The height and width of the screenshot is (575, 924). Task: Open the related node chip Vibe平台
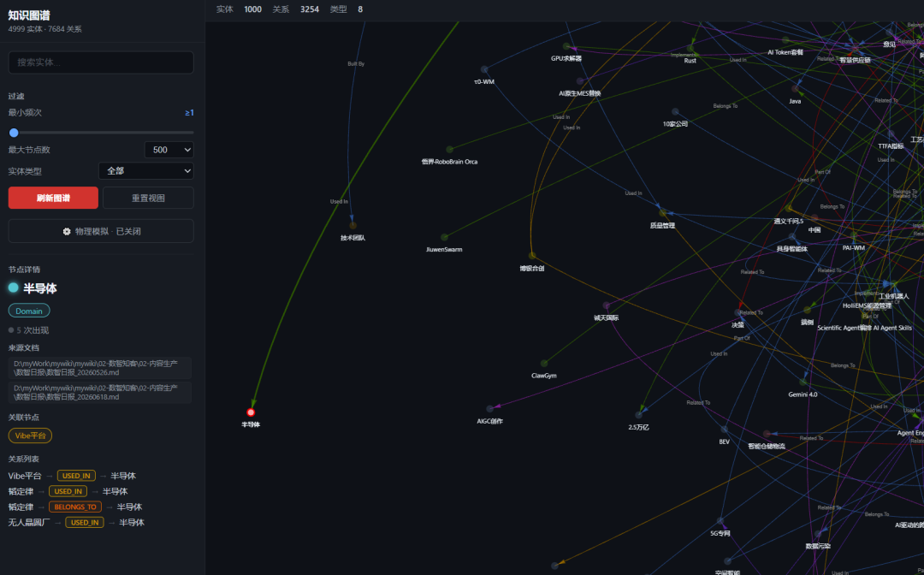(x=30, y=436)
